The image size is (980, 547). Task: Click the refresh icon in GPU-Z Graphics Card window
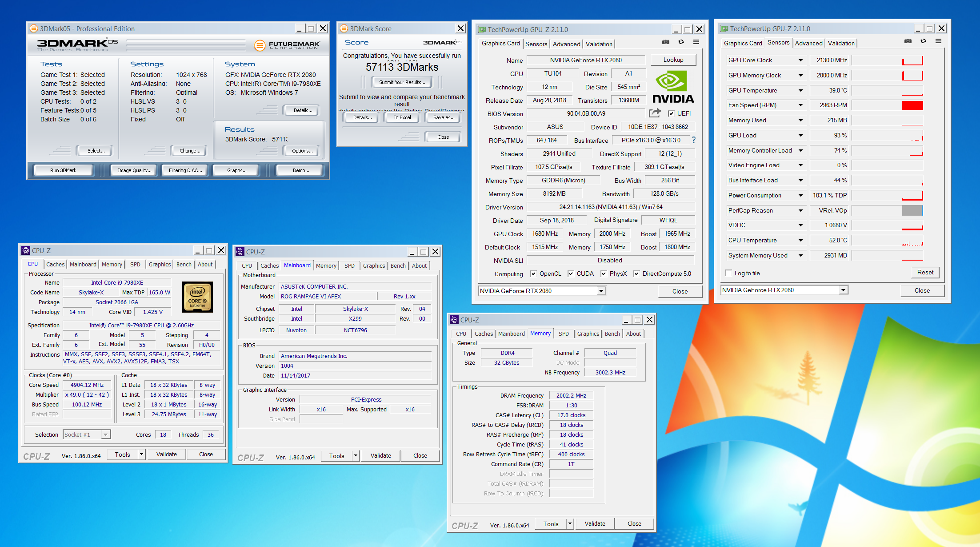point(681,42)
